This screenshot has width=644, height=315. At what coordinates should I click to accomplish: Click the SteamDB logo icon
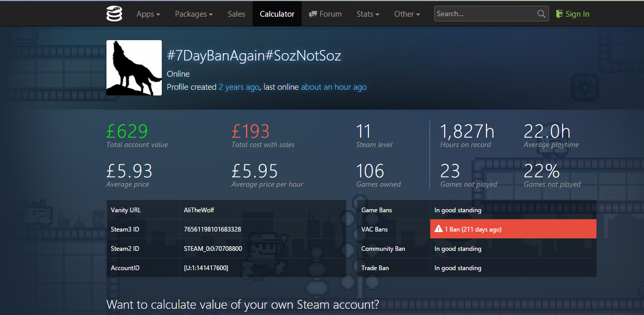click(x=114, y=14)
